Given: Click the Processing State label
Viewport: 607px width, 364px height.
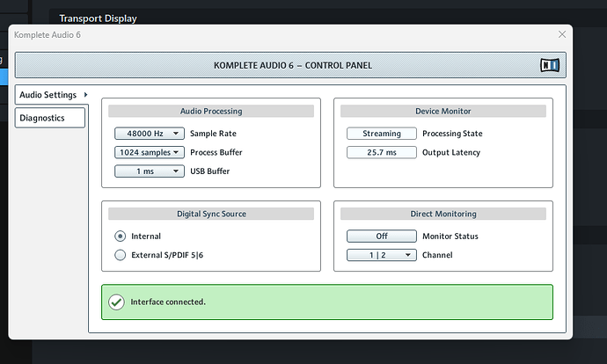Looking at the screenshot, I should click(452, 134).
